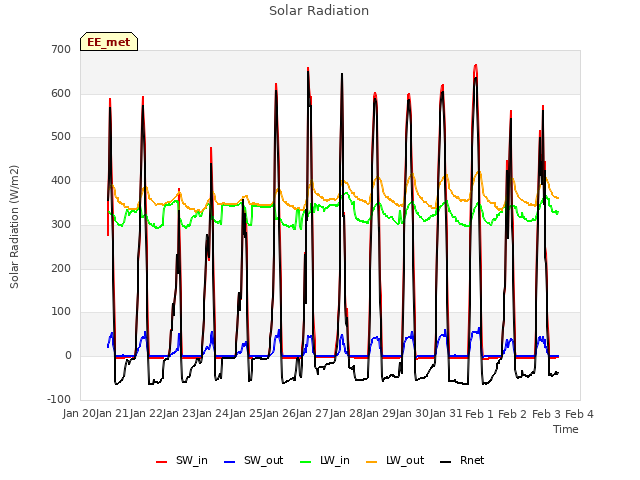Click the black Rnet legend swatch

tap(445, 462)
